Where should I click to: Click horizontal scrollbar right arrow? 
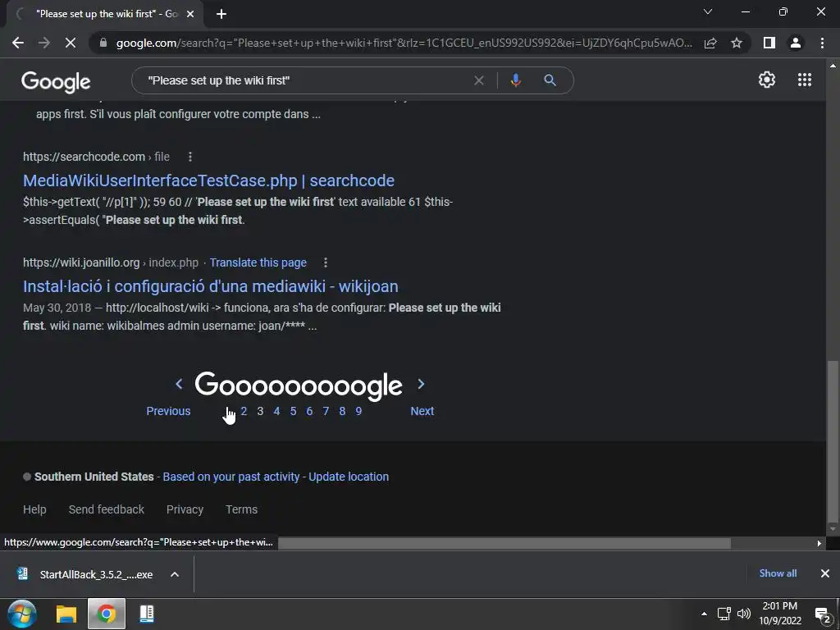click(x=819, y=543)
